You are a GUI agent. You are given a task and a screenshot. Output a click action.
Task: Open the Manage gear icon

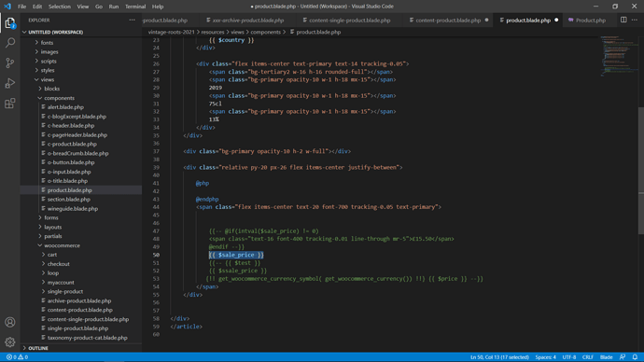click(10, 341)
